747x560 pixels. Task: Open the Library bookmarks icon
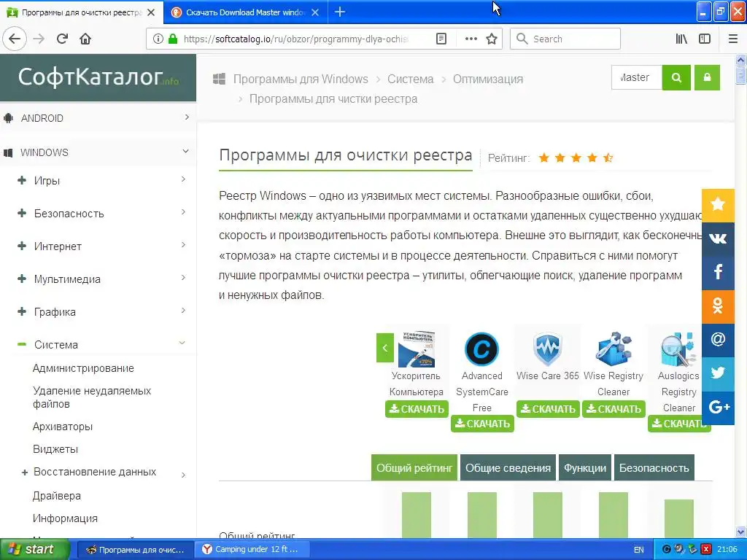coord(681,39)
